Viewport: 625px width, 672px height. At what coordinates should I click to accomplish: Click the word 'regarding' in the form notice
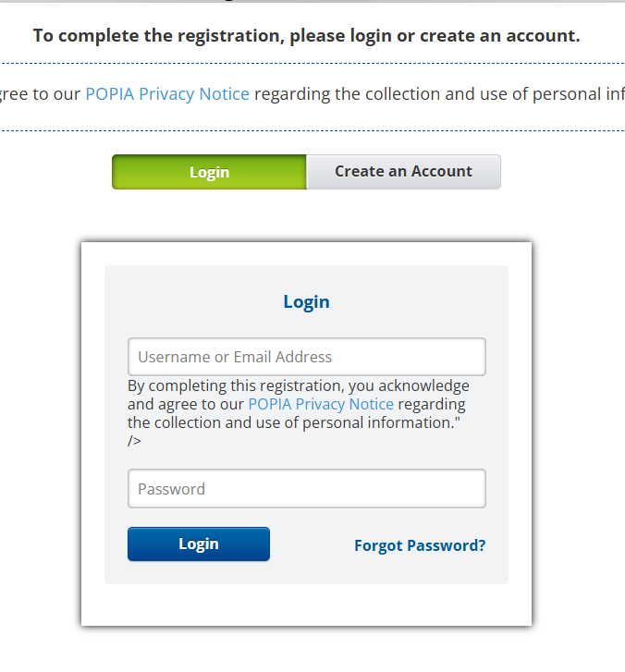(x=432, y=404)
